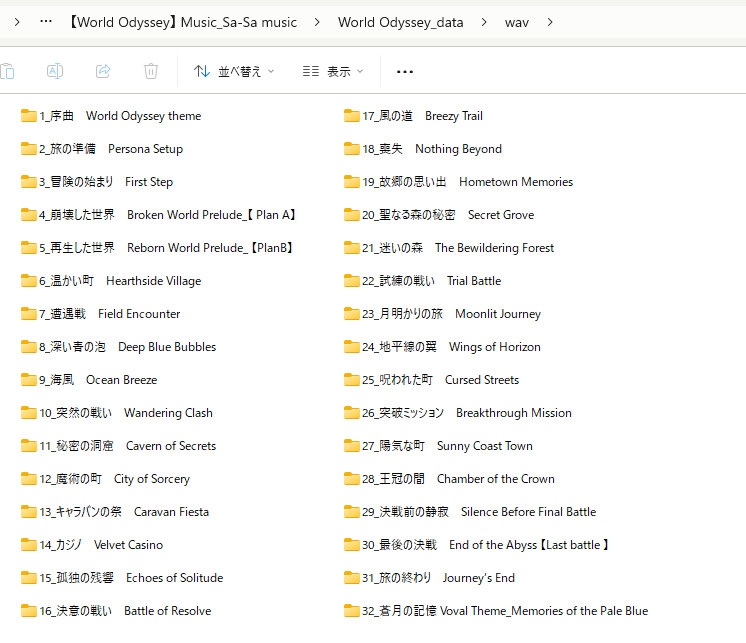Select the 8_深い青の泡 Deep Blue Bubbles folder
This screenshot has height=643, width=746.
coord(118,347)
